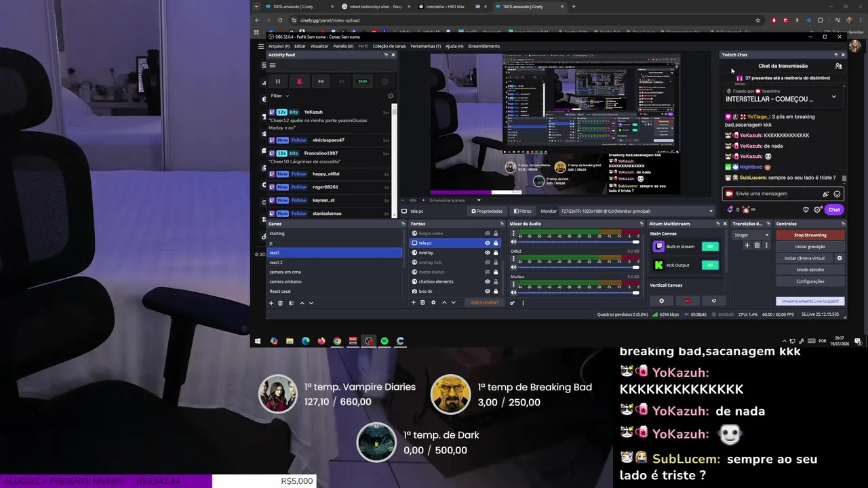The image size is (868, 488).
Task: Open StreamElements Live Support link
Action: (810, 301)
